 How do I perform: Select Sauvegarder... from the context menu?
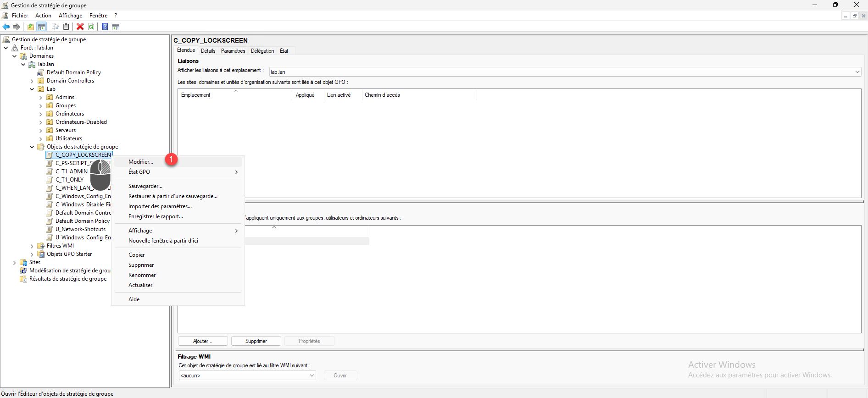145,186
